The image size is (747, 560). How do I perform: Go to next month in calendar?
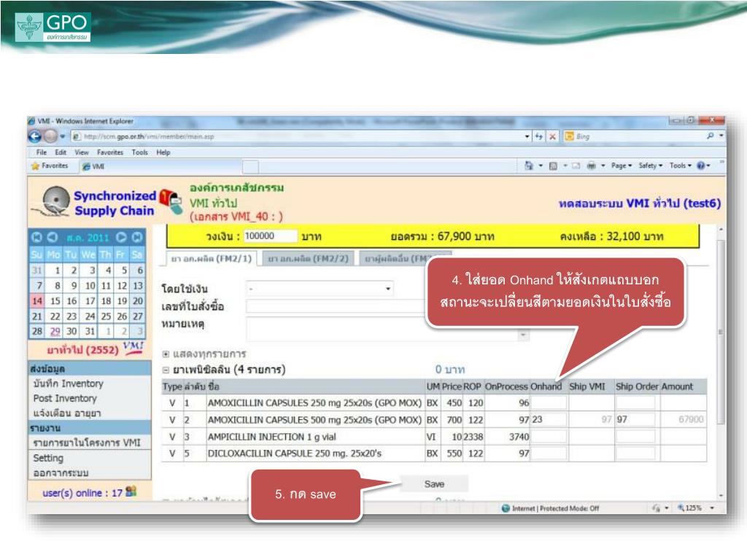121,237
